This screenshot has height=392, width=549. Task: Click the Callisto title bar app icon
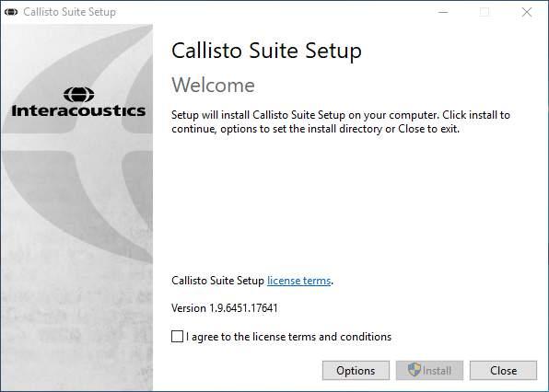(x=11, y=12)
